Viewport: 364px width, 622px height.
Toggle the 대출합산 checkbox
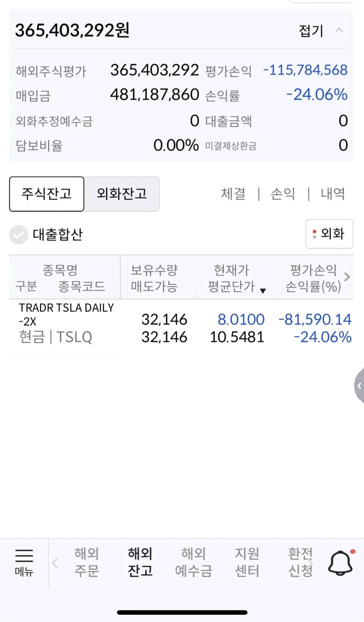[x=19, y=235]
